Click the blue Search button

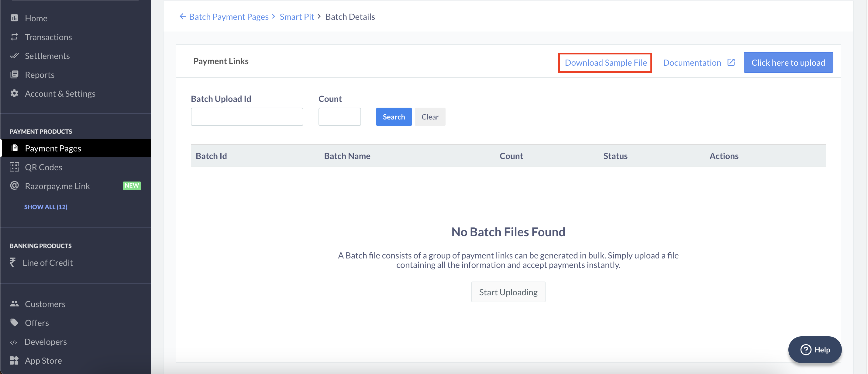pos(394,117)
